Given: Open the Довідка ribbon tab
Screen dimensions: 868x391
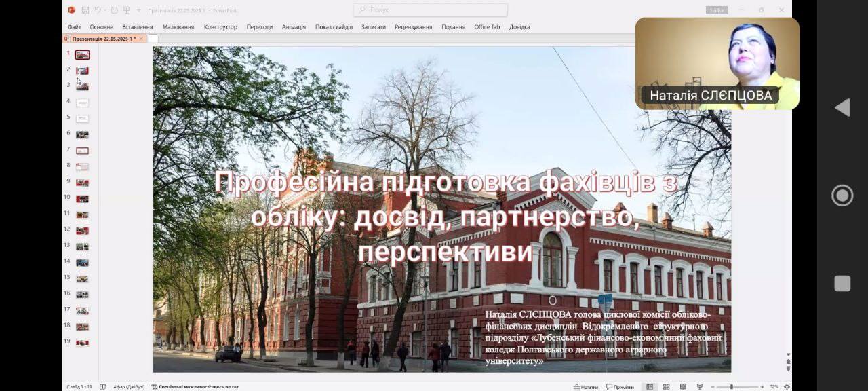Looking at the screenshot, I should 519,27.
